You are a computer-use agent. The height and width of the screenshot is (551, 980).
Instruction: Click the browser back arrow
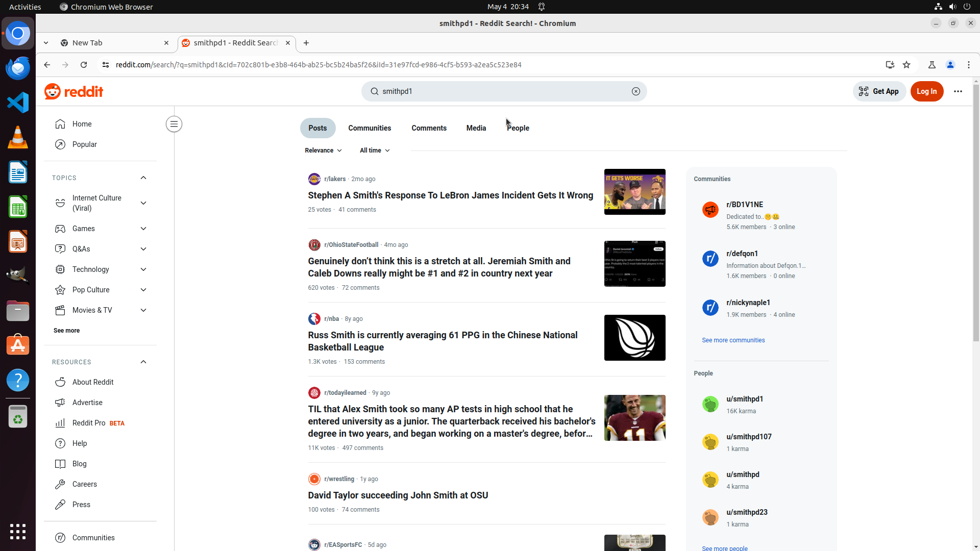[x=47, y=65]
